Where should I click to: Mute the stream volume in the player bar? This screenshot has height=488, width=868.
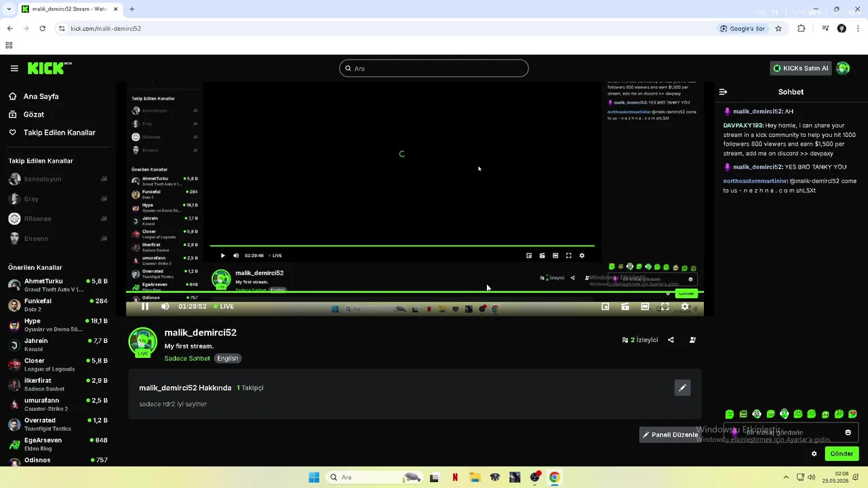[165, 306]
